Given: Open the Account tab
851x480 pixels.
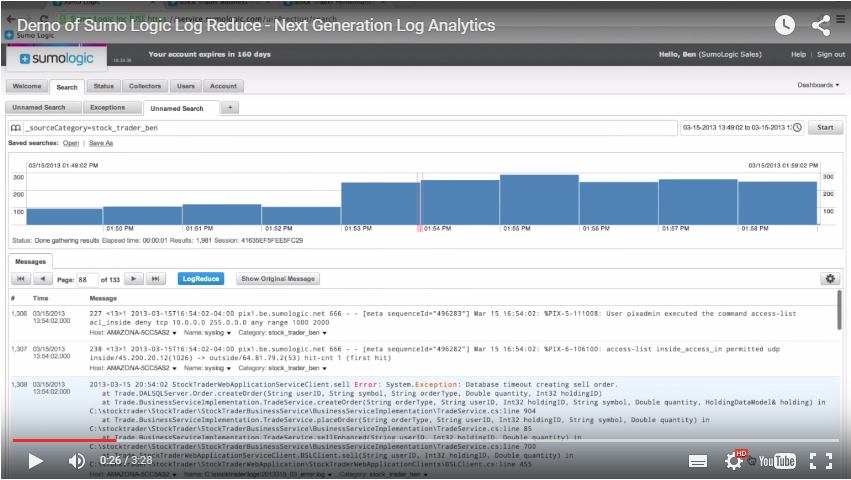Looking at the screenshot, I should click(223, 86).
